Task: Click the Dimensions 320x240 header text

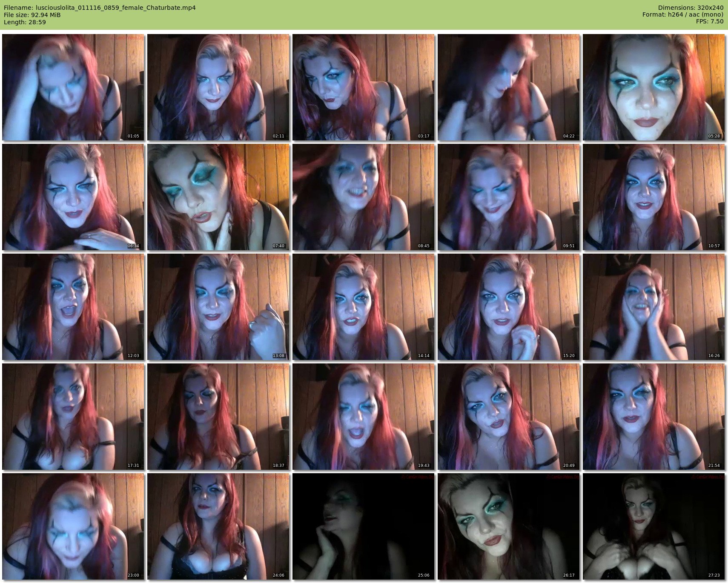Action: (x=691, y=8)
